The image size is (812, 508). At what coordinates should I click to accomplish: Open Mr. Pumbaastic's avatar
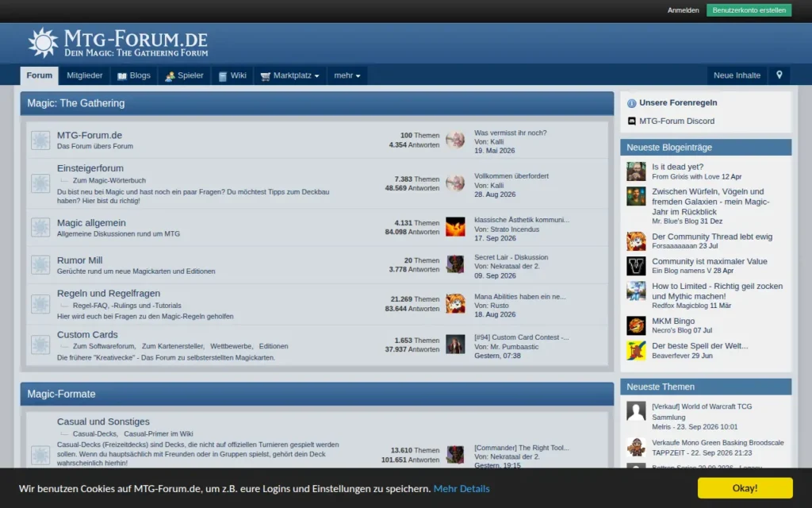tap(455, 344)
